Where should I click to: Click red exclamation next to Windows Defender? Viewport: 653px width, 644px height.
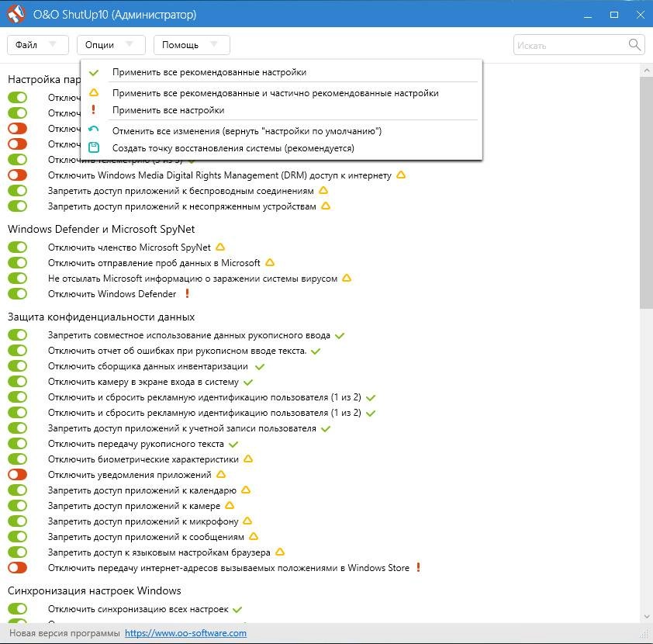coord(188,293)
